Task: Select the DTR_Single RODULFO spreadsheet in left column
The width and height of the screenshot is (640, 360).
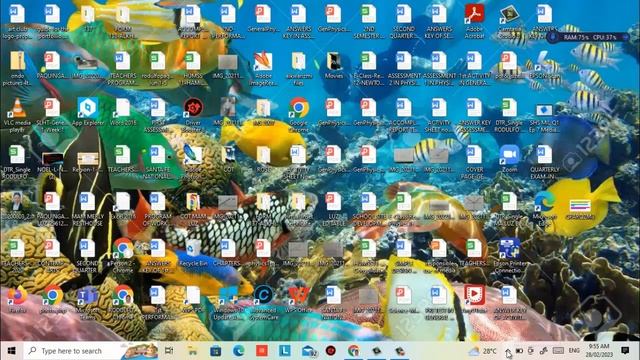Action: pos(17,162)
